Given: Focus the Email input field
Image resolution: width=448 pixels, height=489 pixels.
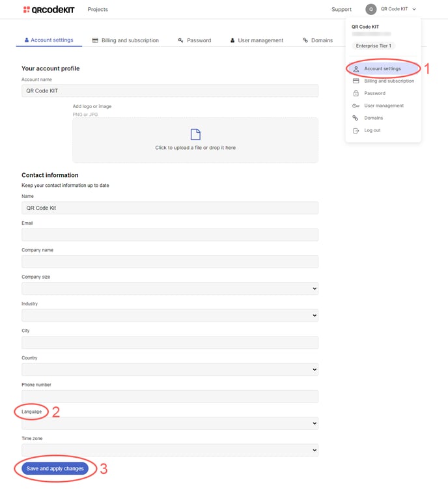Looking at the screenshot, I should pyautogui.click(x=170, y=235).
